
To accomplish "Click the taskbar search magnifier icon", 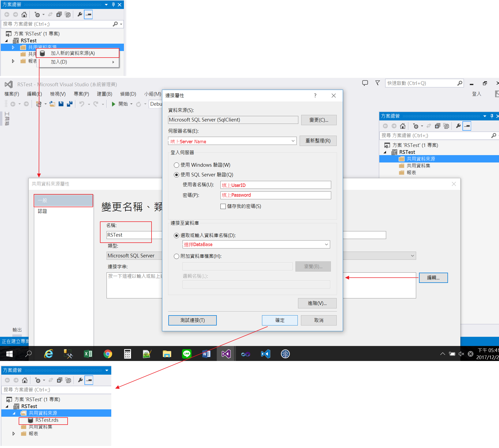I will (x=28, y=354).
